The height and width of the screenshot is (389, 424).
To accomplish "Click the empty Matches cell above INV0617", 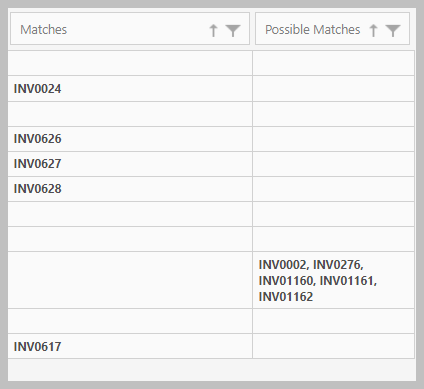I will (130, 321).
